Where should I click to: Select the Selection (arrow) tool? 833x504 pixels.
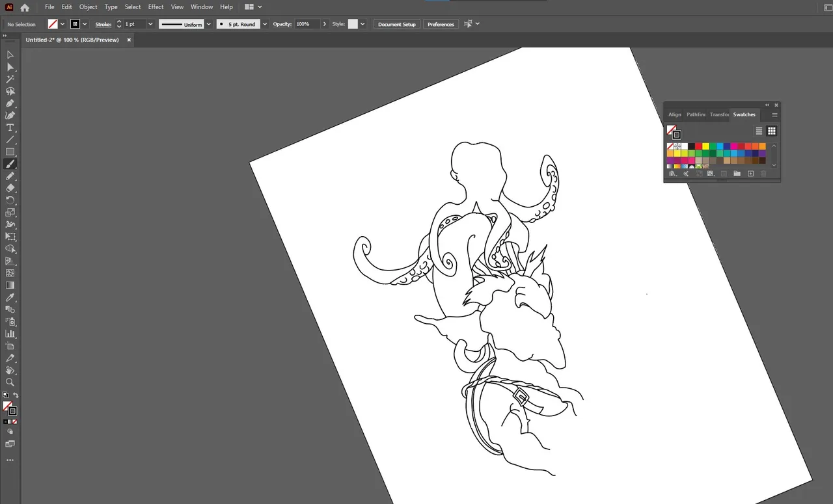click(10, 55)
